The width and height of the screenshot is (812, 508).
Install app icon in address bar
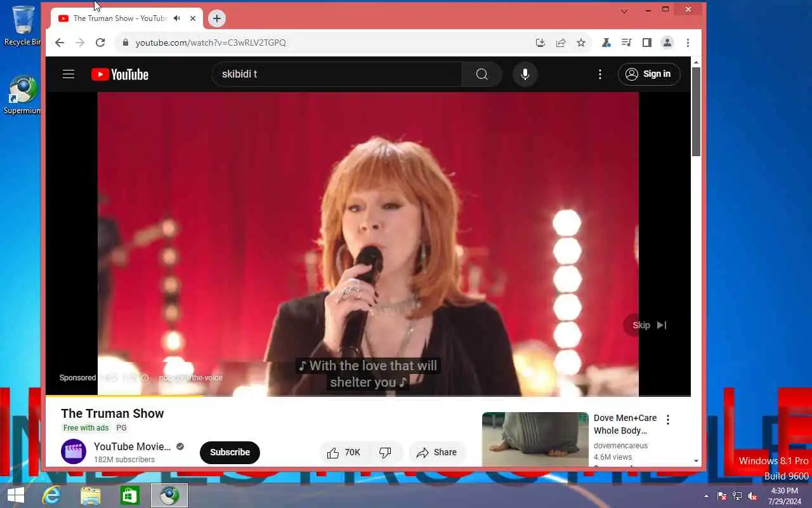click(540, 43)
